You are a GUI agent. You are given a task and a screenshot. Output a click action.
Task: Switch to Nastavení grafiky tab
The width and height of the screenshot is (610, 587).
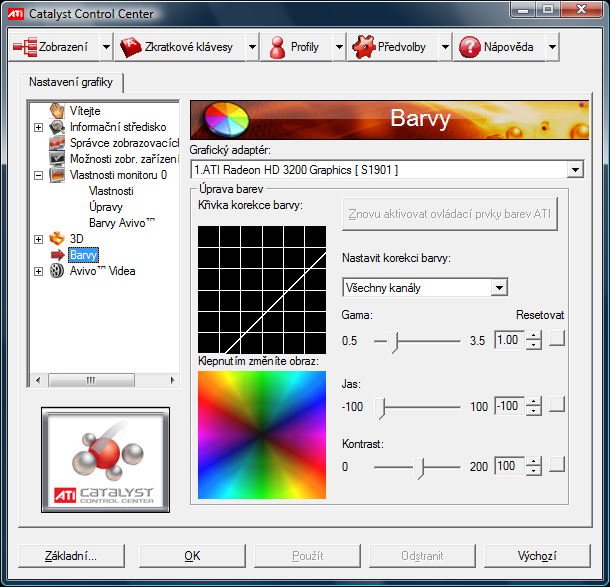(x=71, y=82)
